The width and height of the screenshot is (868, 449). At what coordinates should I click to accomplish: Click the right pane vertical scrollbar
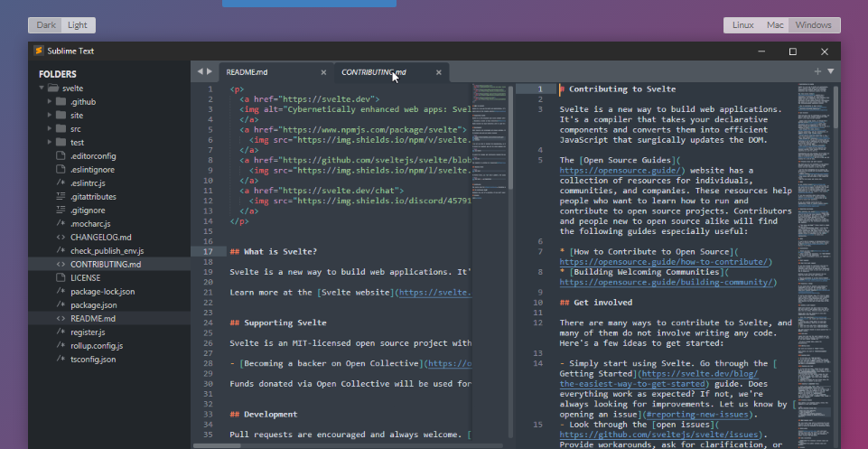point(835,108)
